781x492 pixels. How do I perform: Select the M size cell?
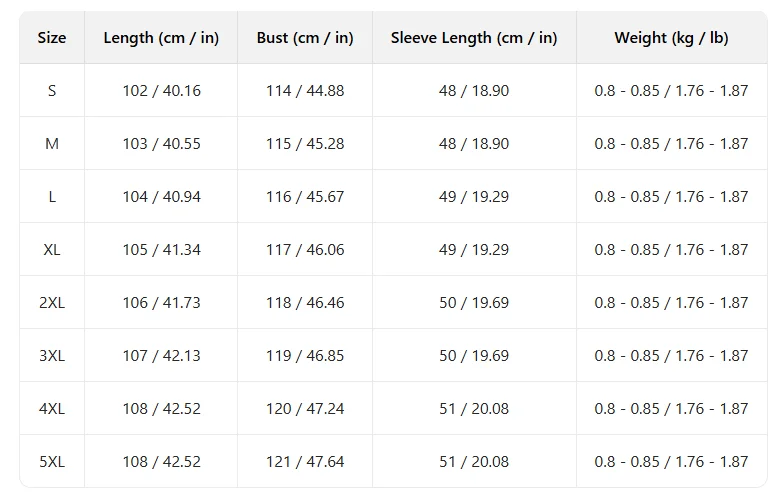pyautogui.click(x=52, y=143)
